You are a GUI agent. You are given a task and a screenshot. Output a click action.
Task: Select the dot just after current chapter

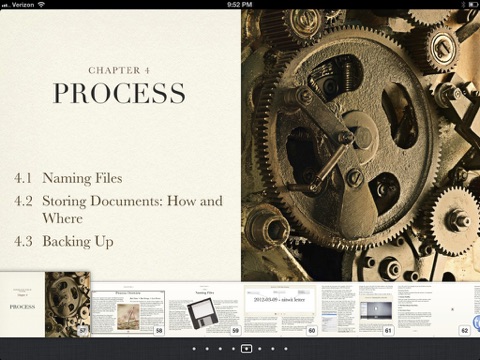[x=260, y=349]
